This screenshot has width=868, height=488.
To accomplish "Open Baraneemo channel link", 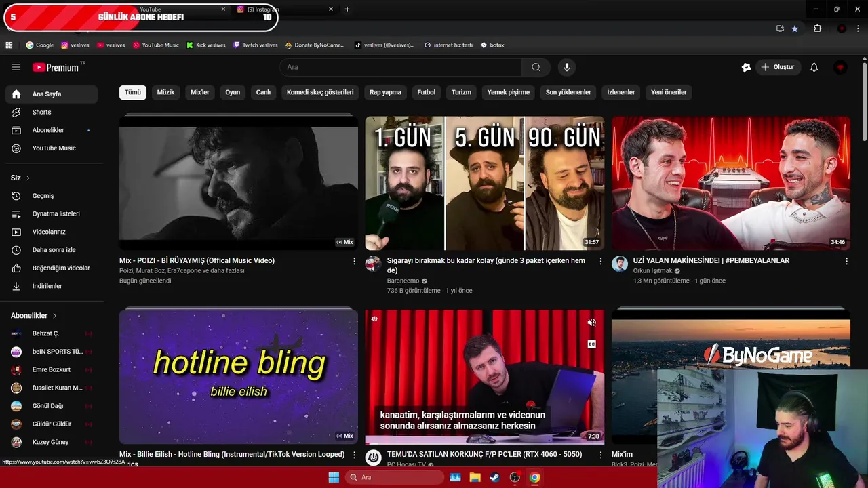I will tap(403, 281).
